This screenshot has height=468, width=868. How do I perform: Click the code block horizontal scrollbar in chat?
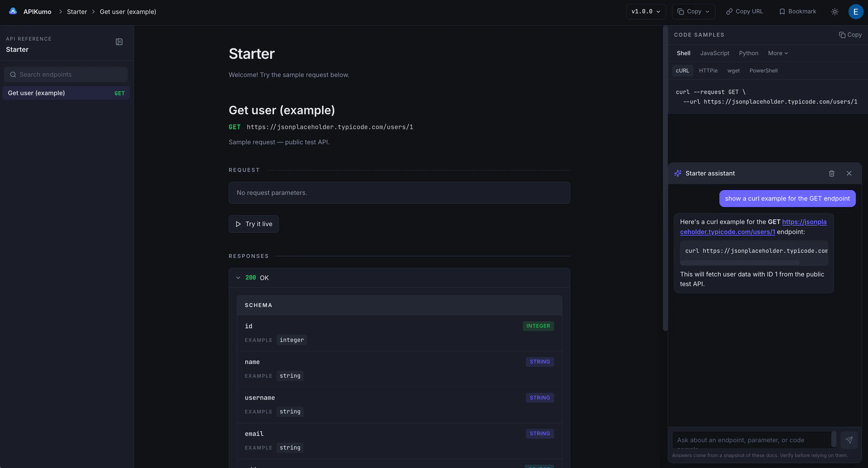[740, 262]
